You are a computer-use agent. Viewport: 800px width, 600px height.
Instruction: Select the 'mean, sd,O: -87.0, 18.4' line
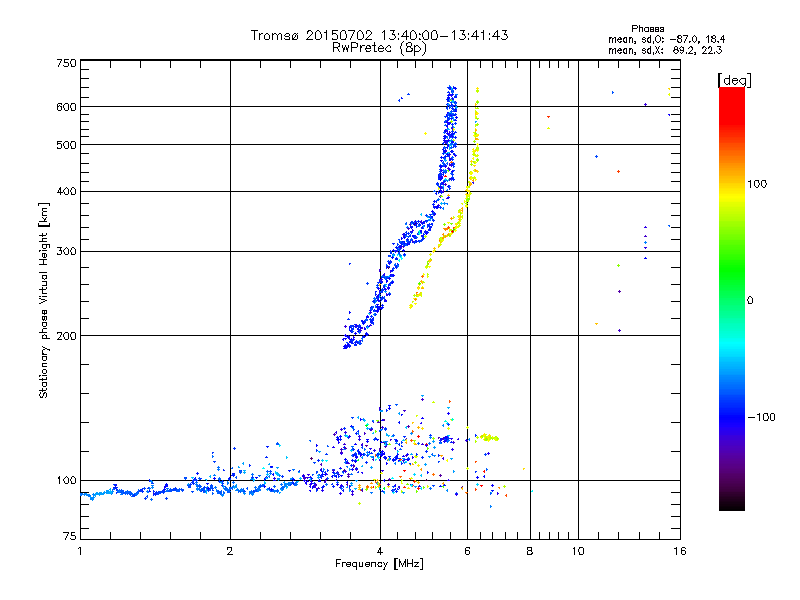pos(666,39)
